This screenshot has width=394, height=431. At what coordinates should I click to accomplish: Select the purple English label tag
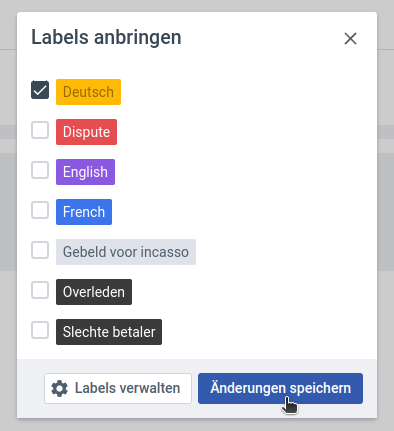click(x=85, y=172)
